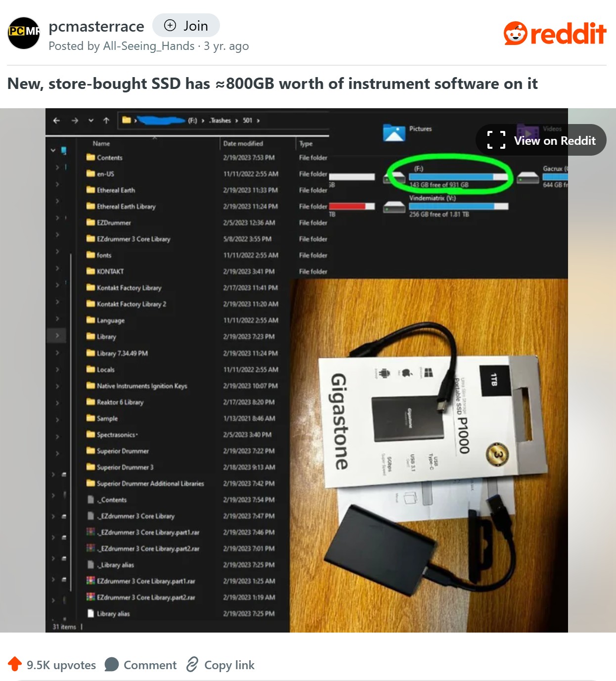The width and height of the screenshot is (616, 681).
Task: Click the Reddit logo
Action: click(x=555, y=33)
